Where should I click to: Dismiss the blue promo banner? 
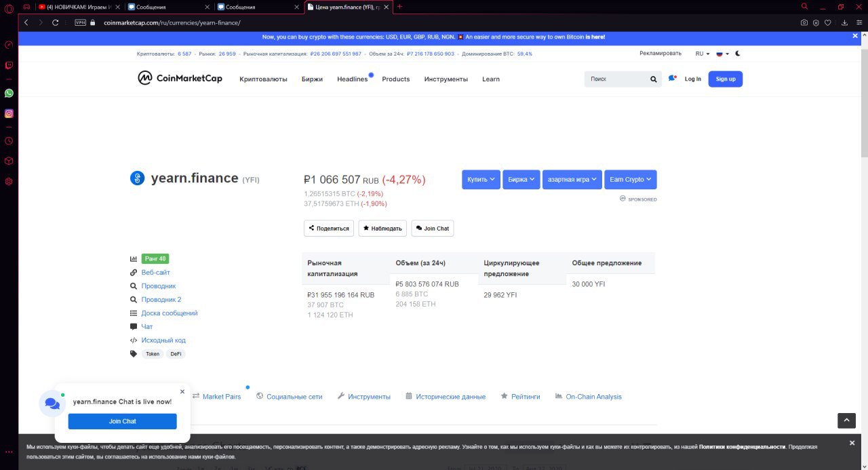855,36
